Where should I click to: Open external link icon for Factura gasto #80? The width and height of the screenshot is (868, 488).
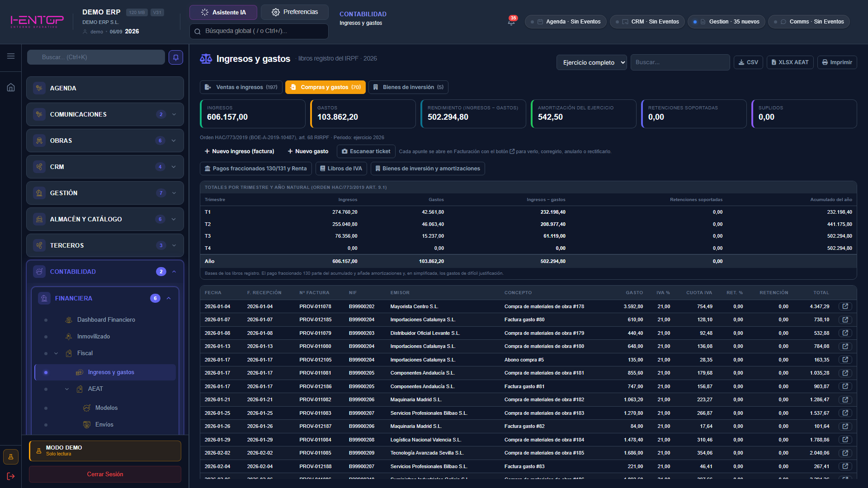[x=845, y=319]
